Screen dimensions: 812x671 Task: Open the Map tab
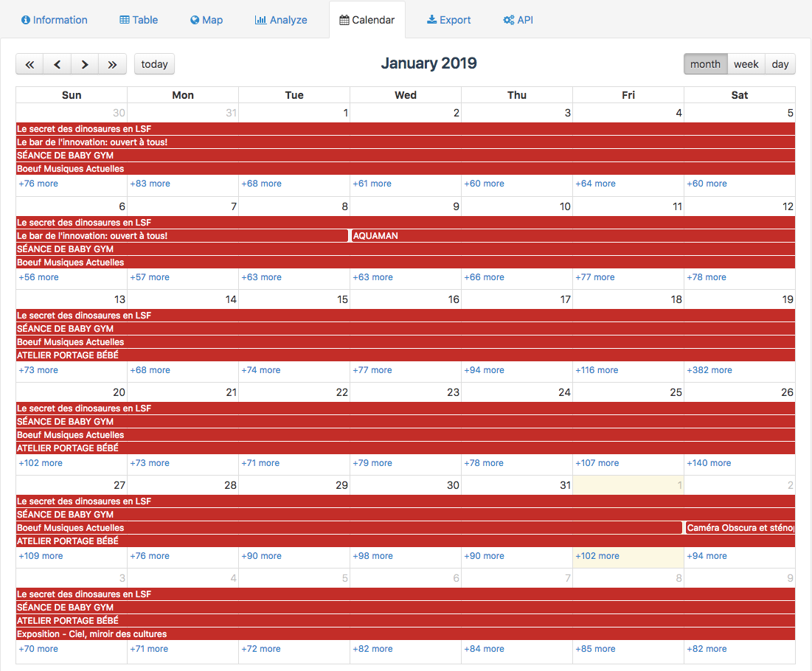[207, 20]
